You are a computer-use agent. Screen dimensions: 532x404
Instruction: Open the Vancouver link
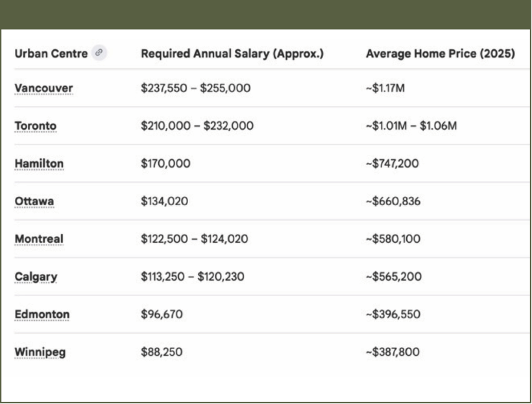pyautogui.click(x=43, y=88)
